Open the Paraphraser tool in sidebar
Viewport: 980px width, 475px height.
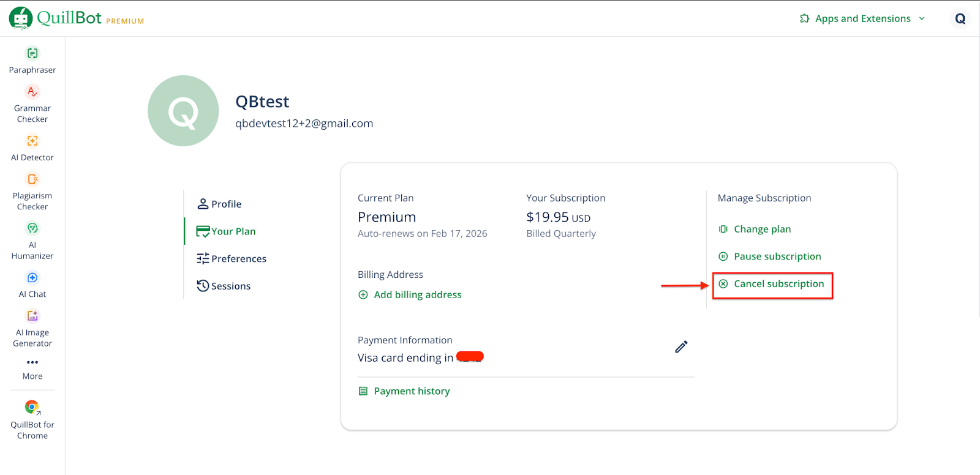click(x=32, y=60)
